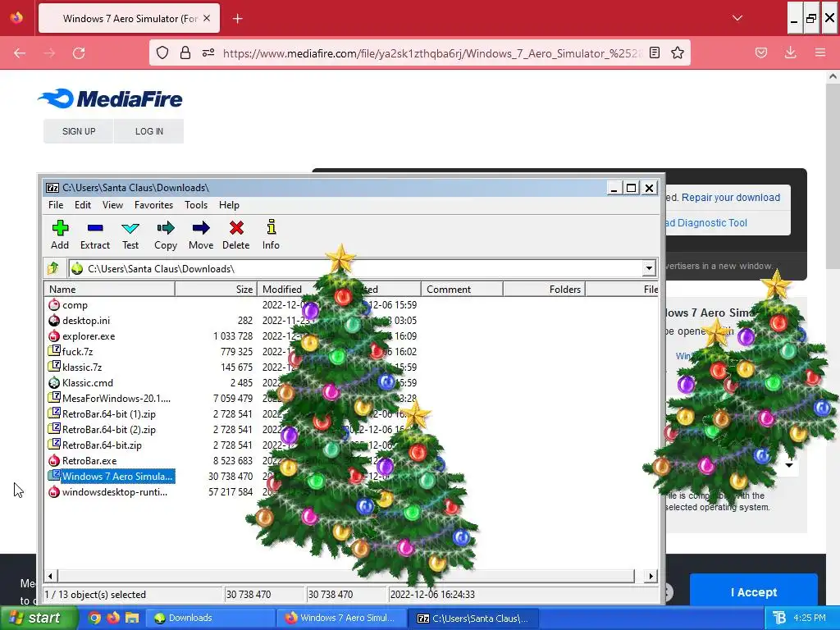Open the Tools menu
The image size is (840, 630).
coord(196,205)
